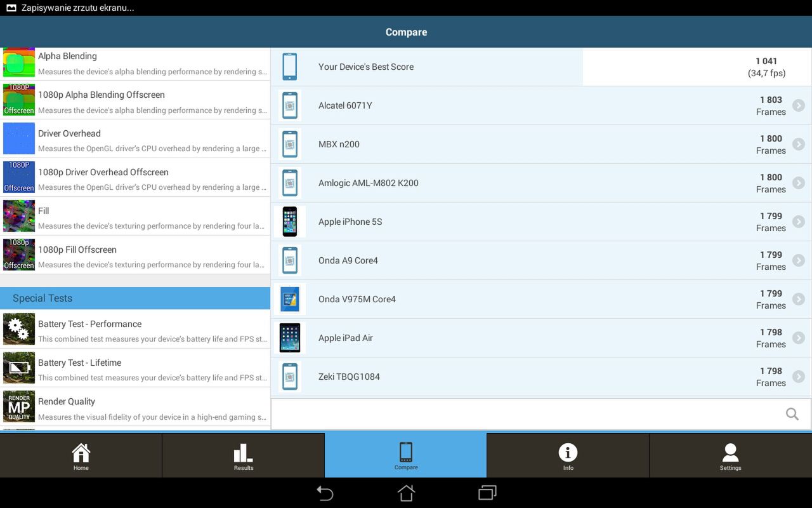Tap the Alcatel 6071Y device name
The width and height of the screenshot is (812, 508).
pos(345,105)
